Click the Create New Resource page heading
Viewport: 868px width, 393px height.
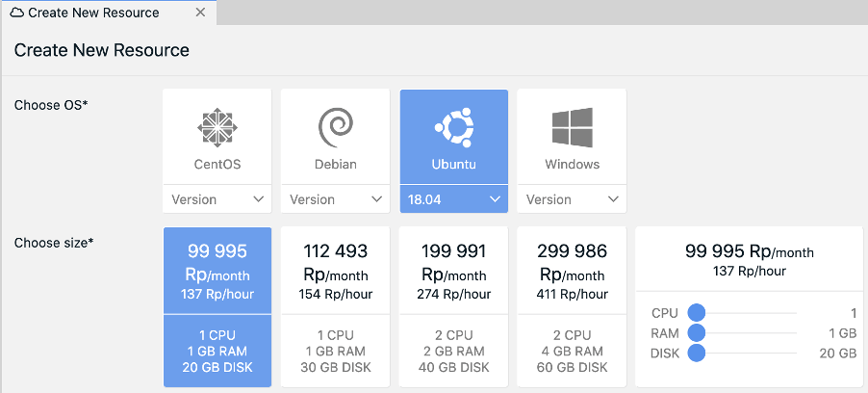102,50
